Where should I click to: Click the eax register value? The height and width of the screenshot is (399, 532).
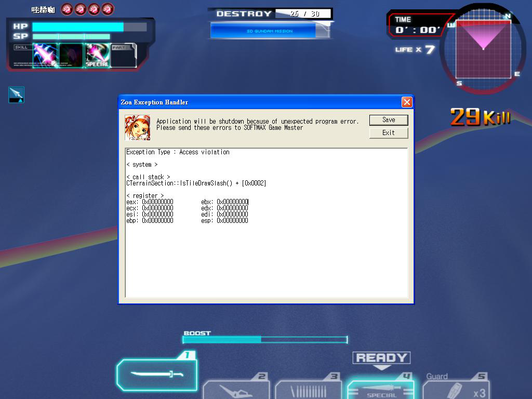157,202
